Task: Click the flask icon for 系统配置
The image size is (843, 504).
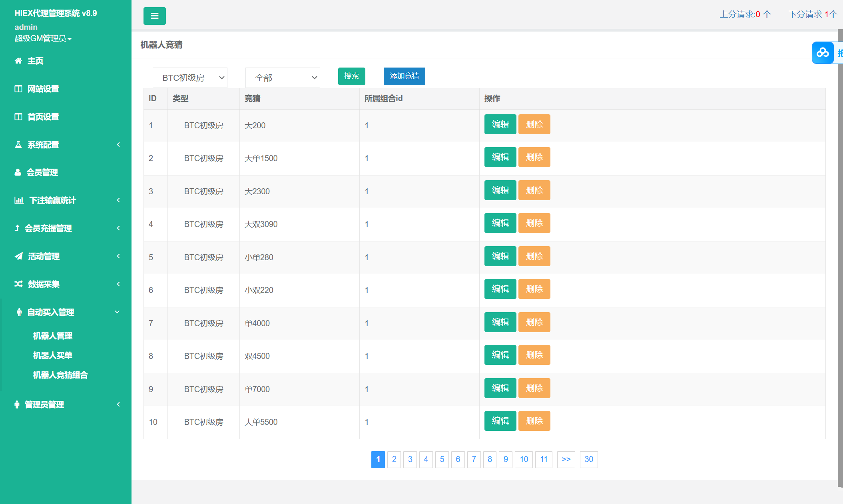Action: point(18,145)
